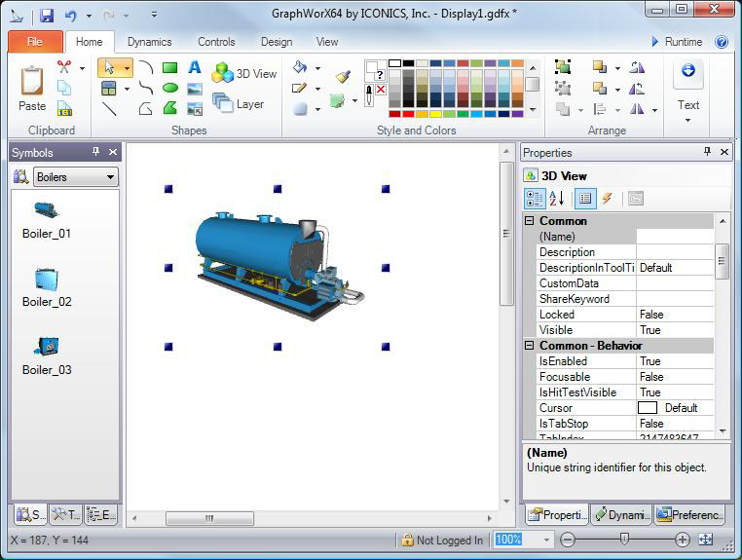Click the Paste clipboard icon

pyautogui.click(x=32, y=88)
